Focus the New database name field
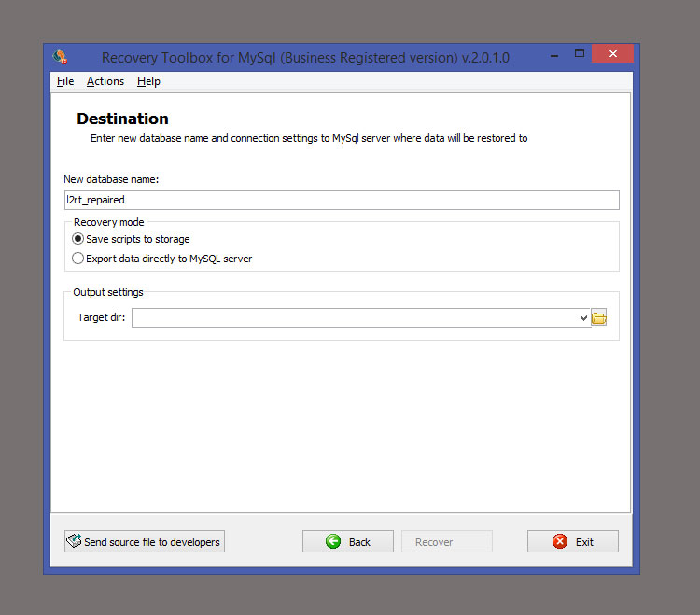The image size is (700, 615). [x=342, y=200]
